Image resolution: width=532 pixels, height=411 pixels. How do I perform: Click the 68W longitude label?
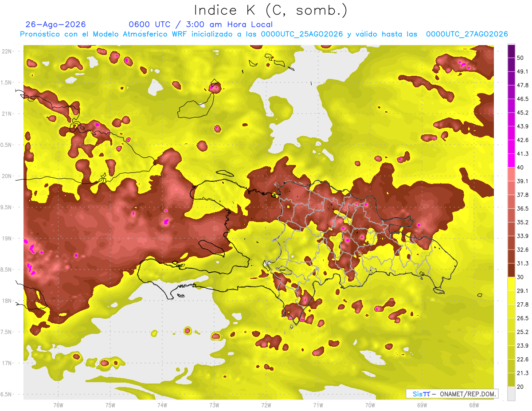[x=474, y=405]
